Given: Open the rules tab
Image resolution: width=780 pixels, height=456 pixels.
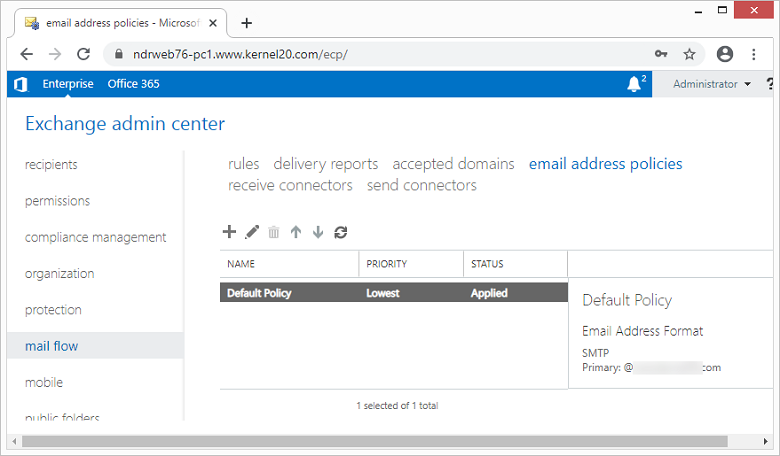Looking at the screenshot, I should [243, 164].
